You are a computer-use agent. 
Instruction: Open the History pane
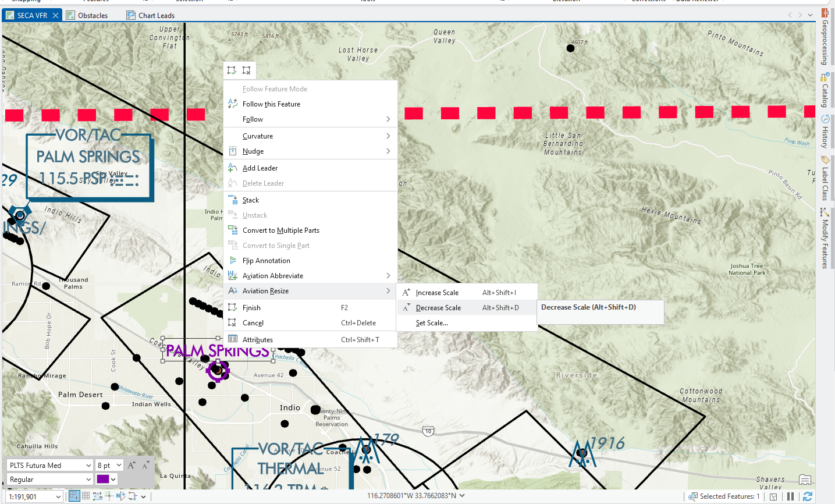pos(825,132)
